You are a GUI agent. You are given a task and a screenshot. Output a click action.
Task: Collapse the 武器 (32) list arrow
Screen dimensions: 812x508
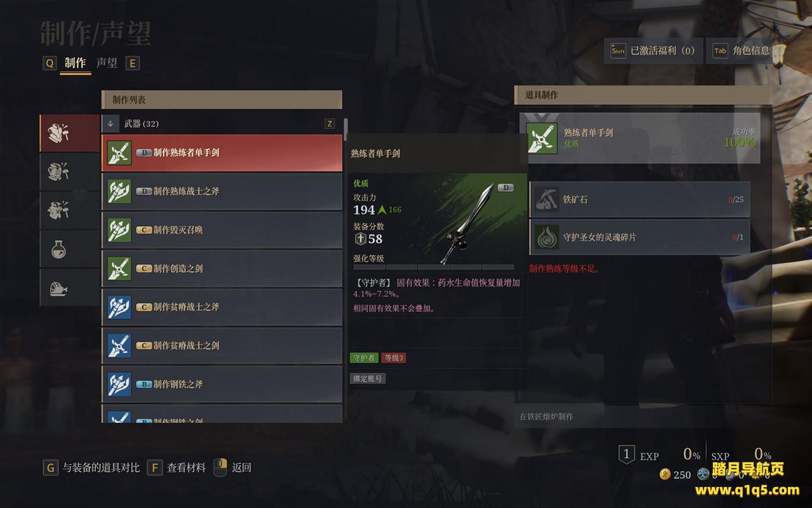tap(110, 124)
